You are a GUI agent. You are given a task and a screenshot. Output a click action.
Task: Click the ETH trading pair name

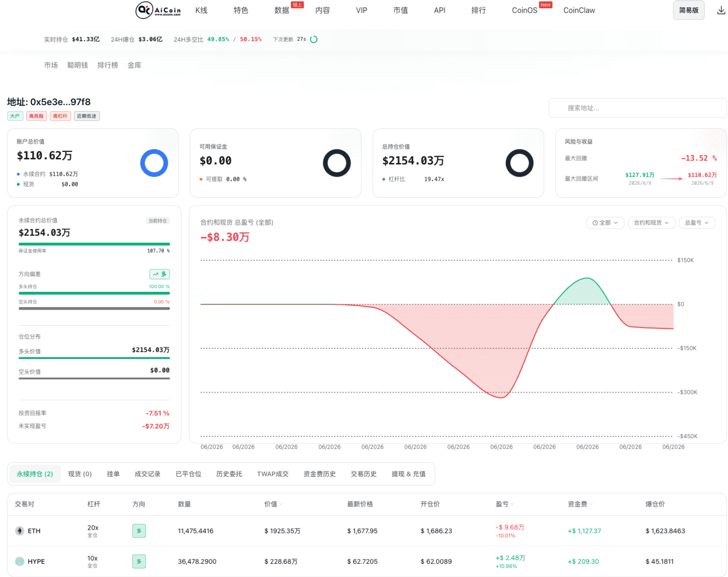coord(34,531)
